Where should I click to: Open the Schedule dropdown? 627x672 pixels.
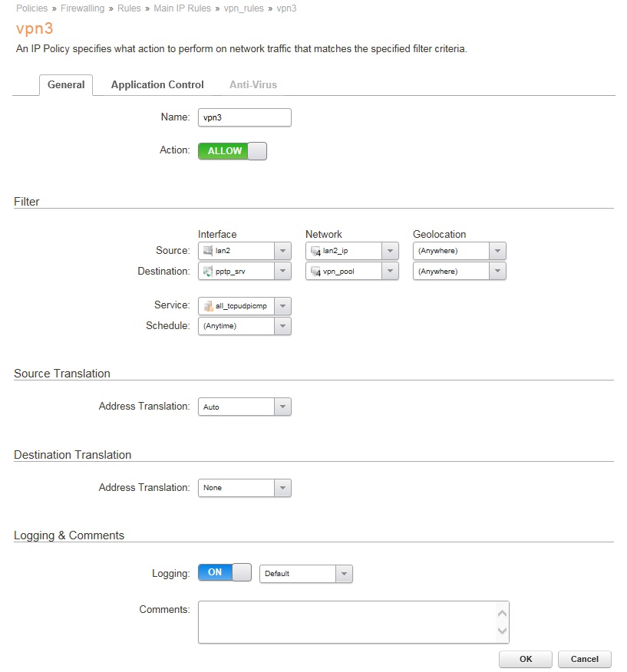point(282,326)
